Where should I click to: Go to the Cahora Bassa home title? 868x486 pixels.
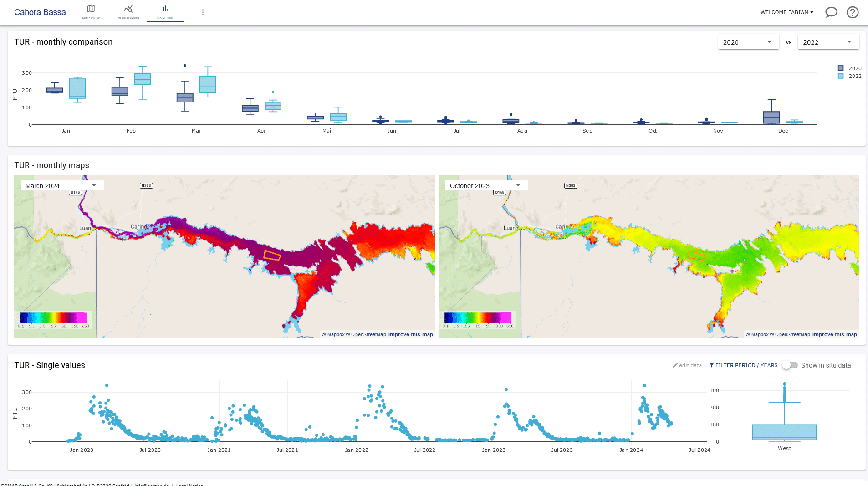pyautogui.click(x=40, y=12)
